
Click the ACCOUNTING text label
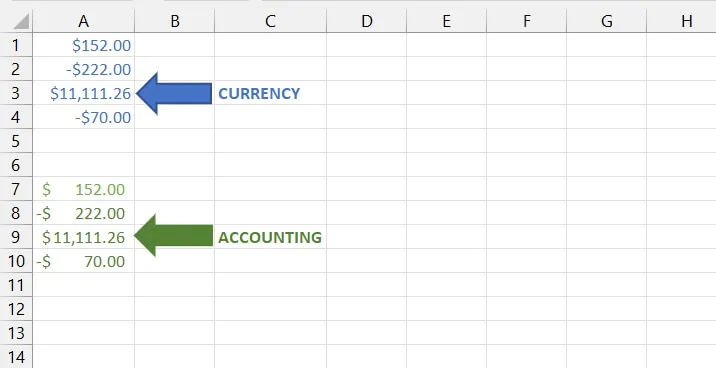coord(270,237)
